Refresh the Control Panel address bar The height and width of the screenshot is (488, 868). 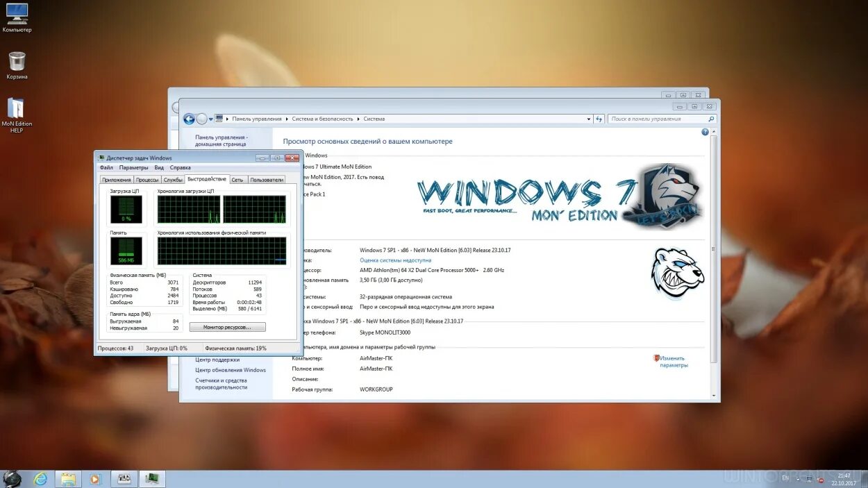pos(599,119)
